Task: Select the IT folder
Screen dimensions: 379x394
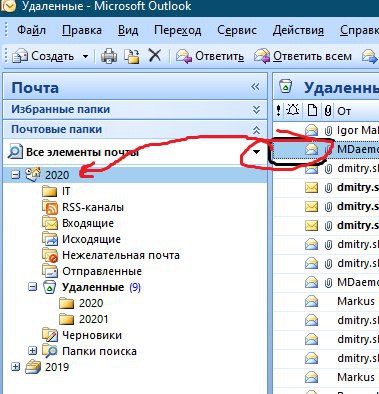Action: tap(66, 191)
